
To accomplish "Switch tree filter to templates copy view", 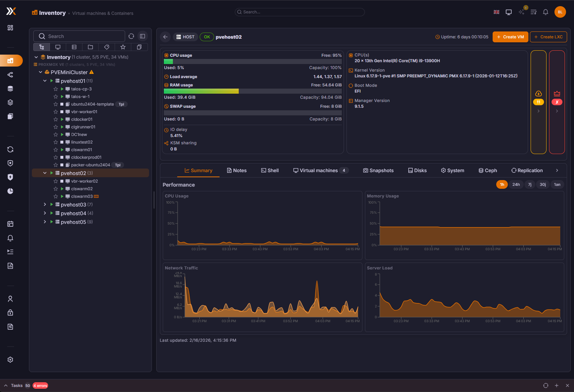I will pos(139,47).
